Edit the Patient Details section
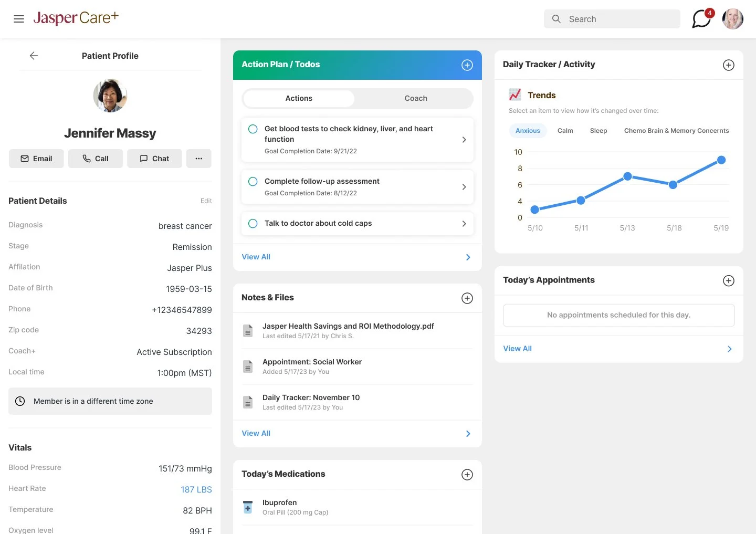 tap(206, 201)
